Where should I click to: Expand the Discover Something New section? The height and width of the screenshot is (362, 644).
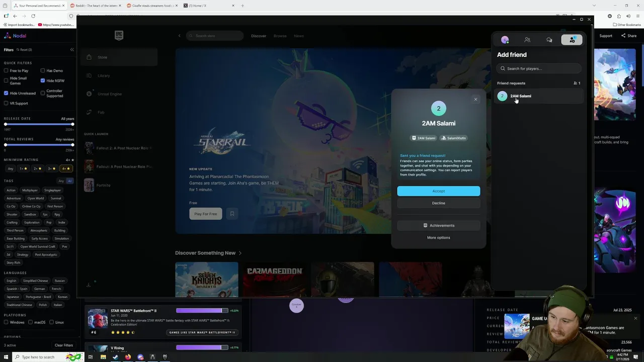tap(208, 253)
